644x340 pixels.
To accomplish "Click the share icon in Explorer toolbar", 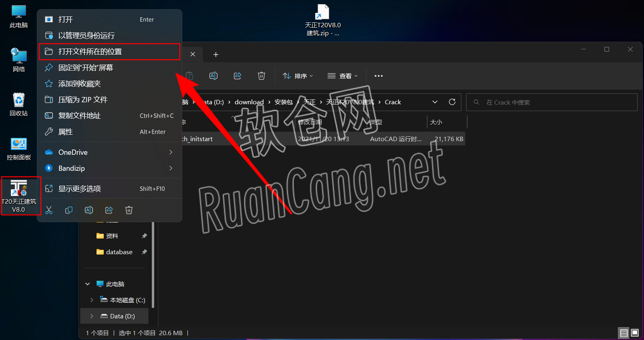I will coord(237,76).
